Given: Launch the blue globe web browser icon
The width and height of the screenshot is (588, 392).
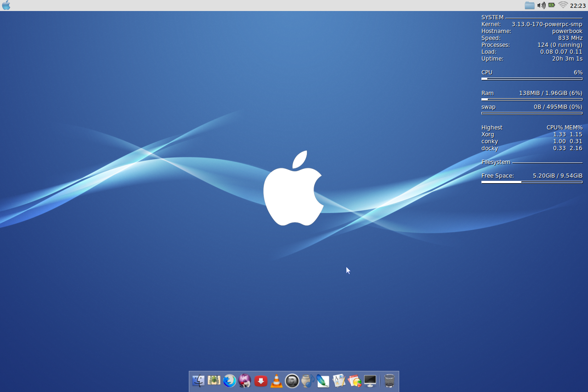Looking at the screenshot, I should [230, 381].
